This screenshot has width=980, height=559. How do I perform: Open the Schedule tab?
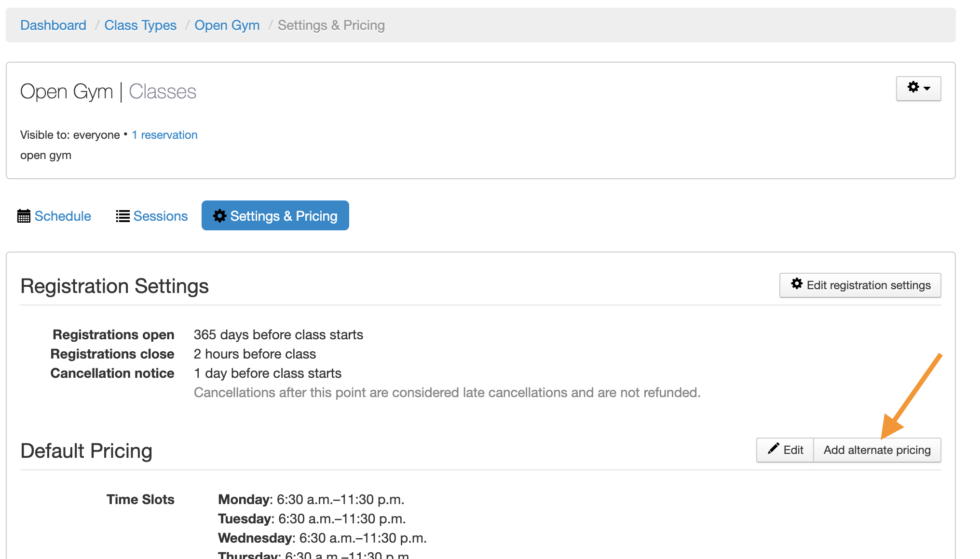pos(63,216)
